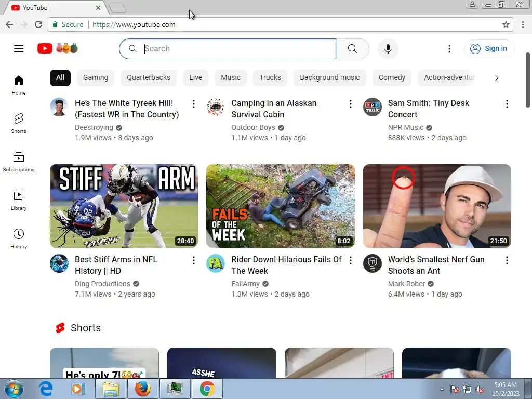The width and height of the screenshot is (532, 399).
Task: Visit the Deestroying channel name
Action: click(94, 127)
